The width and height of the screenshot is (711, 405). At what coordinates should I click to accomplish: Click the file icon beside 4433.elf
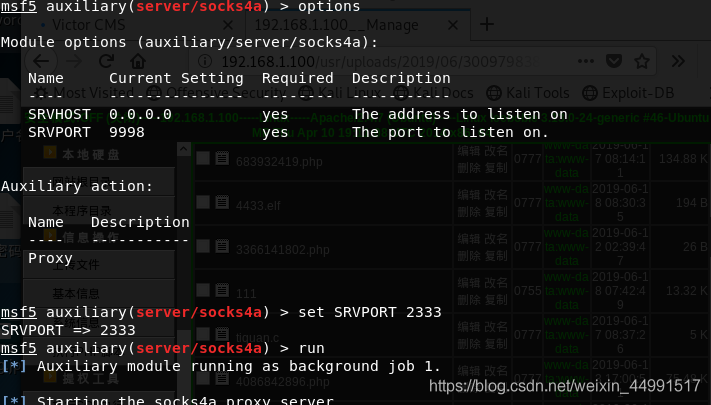(222, 202)
